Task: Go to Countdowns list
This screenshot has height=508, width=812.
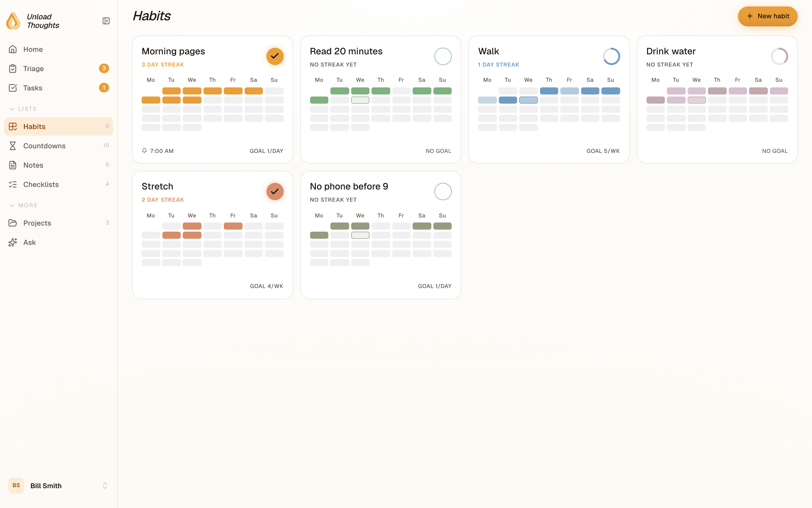Action: pos(59,146)
